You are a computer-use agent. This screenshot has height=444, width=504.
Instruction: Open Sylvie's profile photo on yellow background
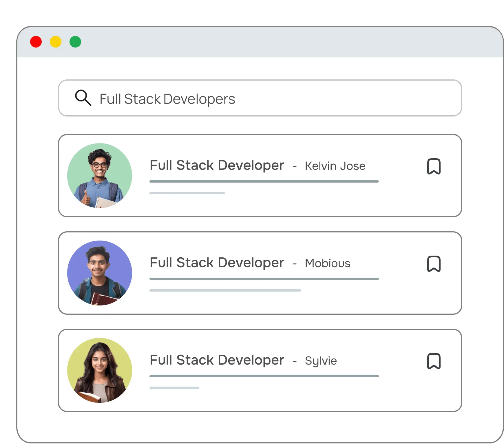click(x=100, y=370)
